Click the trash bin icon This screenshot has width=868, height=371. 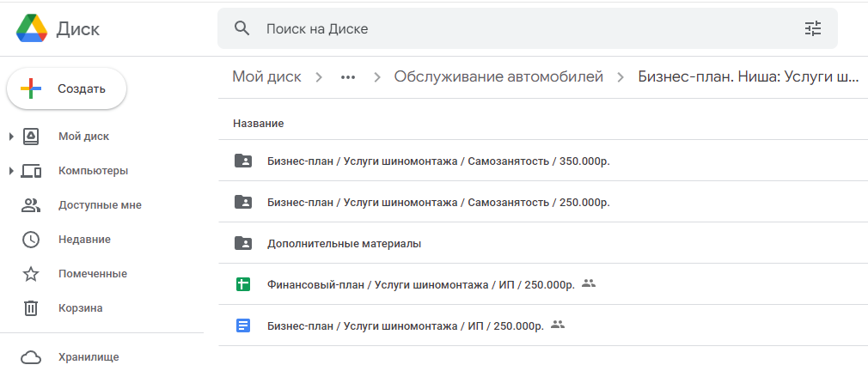click(x=31, y=308)
